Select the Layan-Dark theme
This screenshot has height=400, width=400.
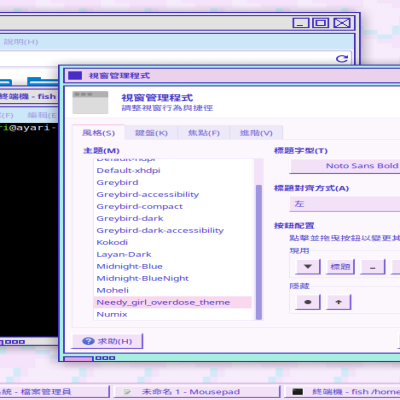(x=173, y=254)
